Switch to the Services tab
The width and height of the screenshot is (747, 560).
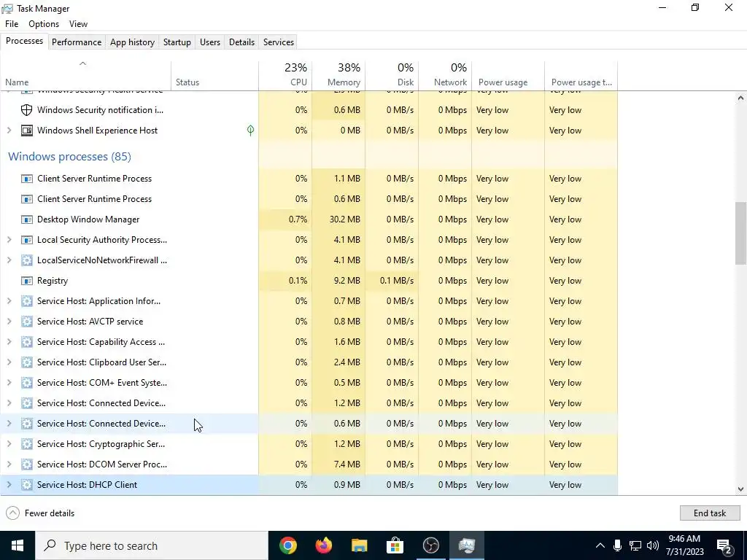click(279, 42)
